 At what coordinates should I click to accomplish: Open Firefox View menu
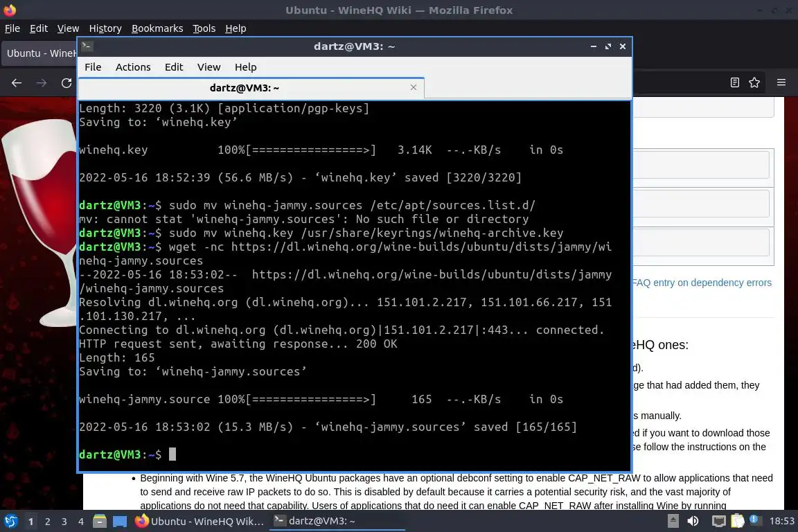[68, 28]
